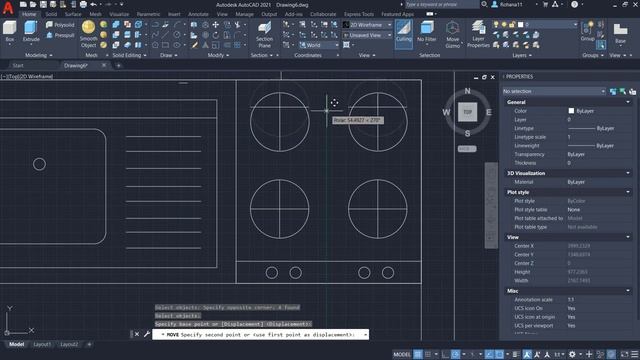Click the new drawing plus tab button
Screen dimensions: 640x360
tap(118, 65)
